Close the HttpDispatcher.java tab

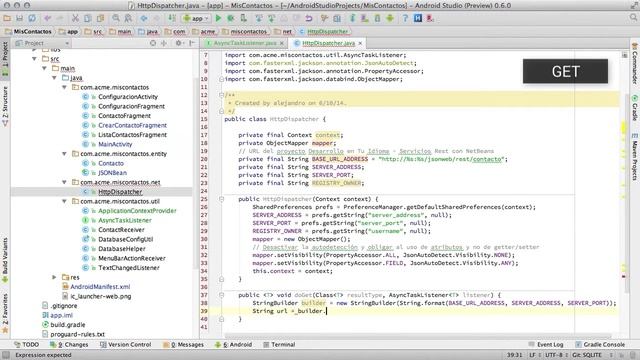tap(360, 43)
